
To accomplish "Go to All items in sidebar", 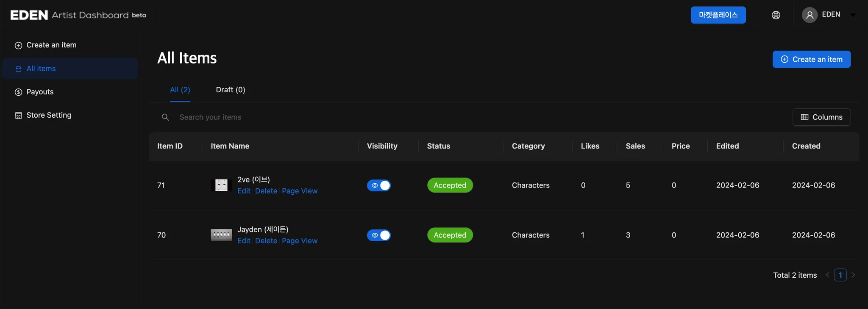I will 41,69.
